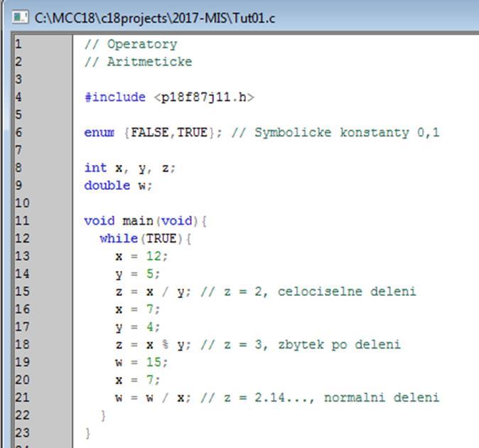Click line number 12 in the gutter
This screenshot has width=479, height=448.
click(22, 239)
